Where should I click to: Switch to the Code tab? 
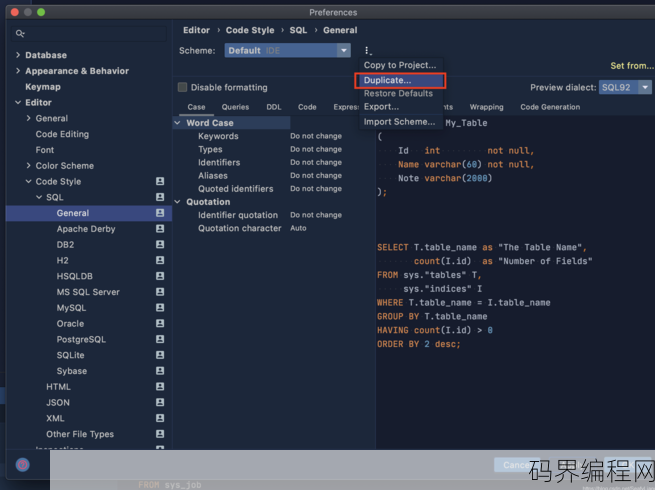[307, 107]
